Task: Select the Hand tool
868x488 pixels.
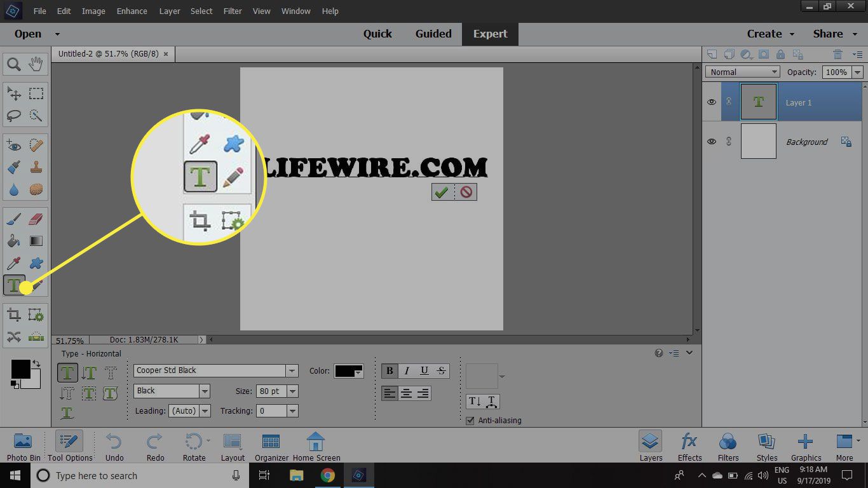Action: click(36, 64)
